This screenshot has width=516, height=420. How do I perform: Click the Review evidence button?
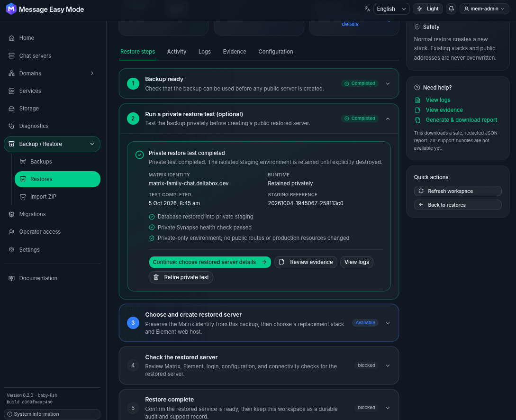pyautogui.click(x=306, y=262)
